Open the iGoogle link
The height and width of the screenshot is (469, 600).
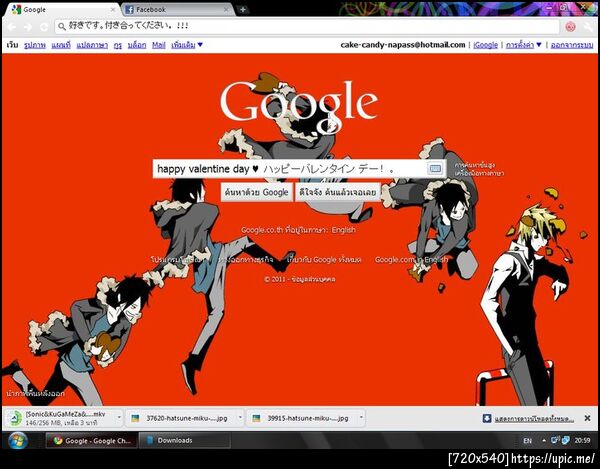coord(486,45)
